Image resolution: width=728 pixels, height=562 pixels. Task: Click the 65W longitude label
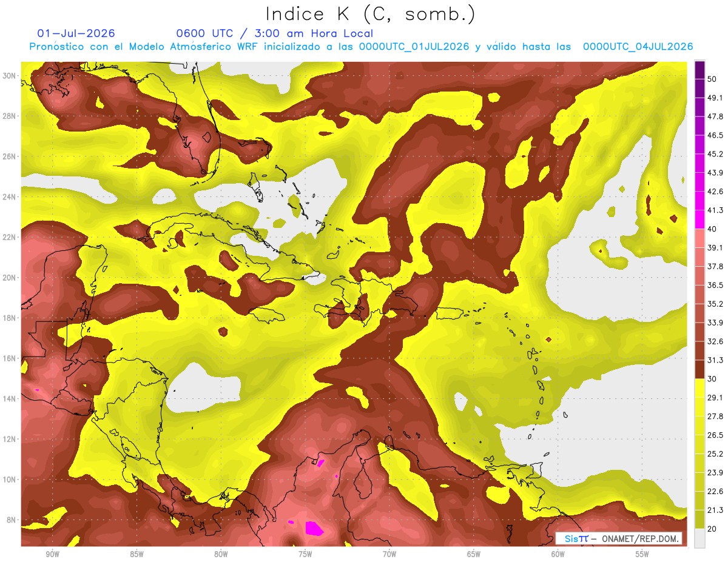point(474,554)
